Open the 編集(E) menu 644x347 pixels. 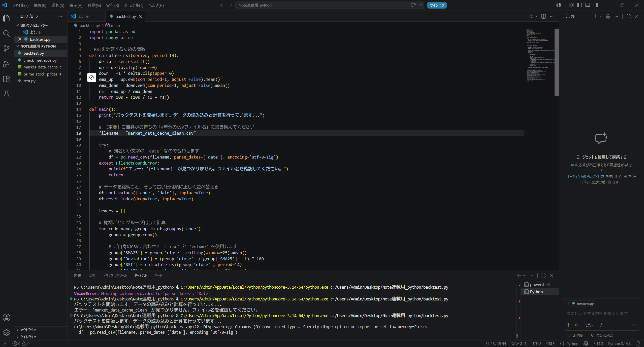tap(40, 5)
